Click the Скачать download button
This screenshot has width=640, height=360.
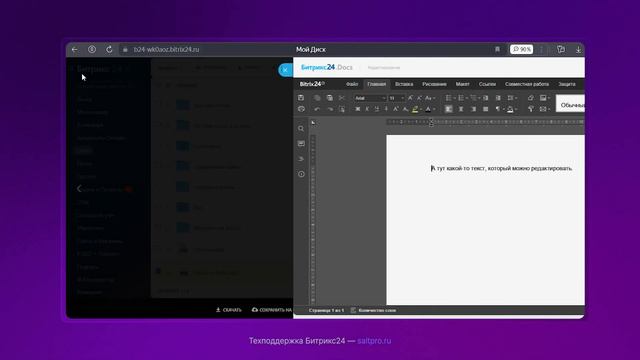(229, 310)
